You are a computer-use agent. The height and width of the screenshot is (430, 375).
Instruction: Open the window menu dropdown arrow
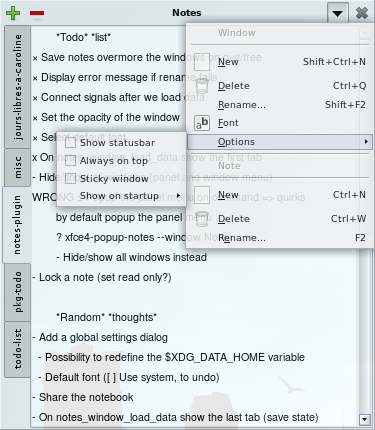pos(338,13)
